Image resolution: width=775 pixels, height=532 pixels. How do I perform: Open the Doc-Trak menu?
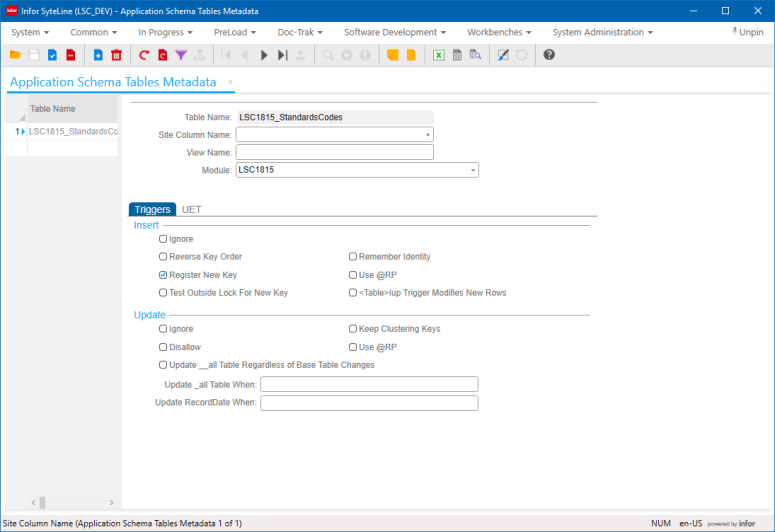[x=300, y=32]
